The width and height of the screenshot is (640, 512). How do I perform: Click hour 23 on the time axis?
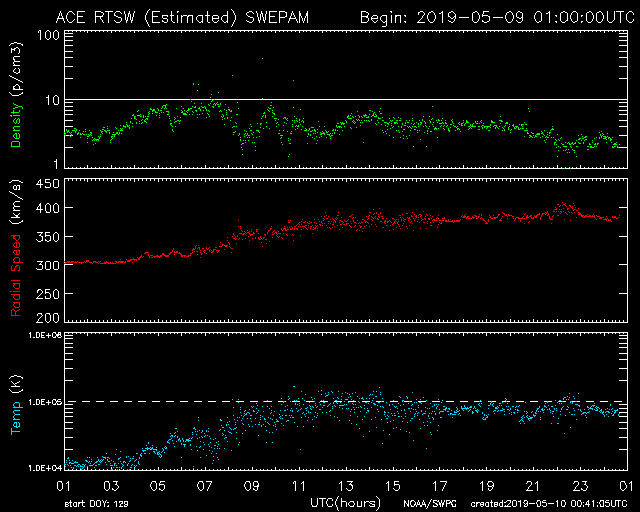tap(580, 486)
